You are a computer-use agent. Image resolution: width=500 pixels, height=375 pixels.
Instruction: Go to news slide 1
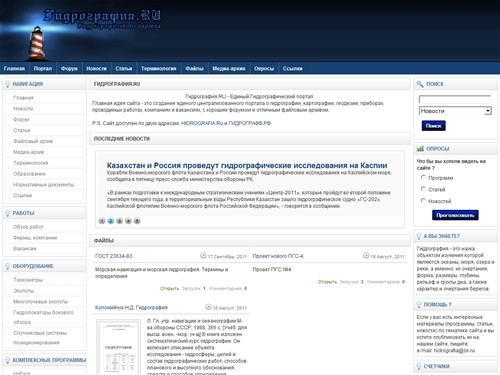[102, 221]
